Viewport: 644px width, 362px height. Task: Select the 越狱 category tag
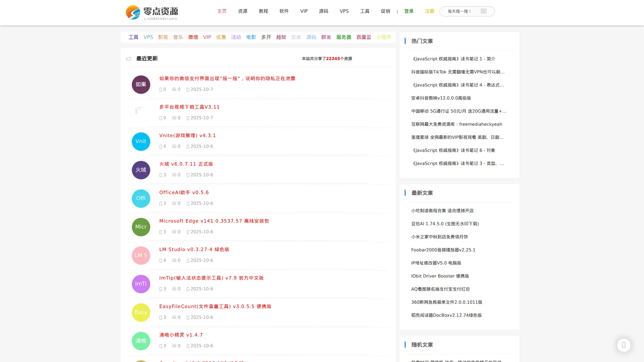pyautogui.click(x=281, y=37)
